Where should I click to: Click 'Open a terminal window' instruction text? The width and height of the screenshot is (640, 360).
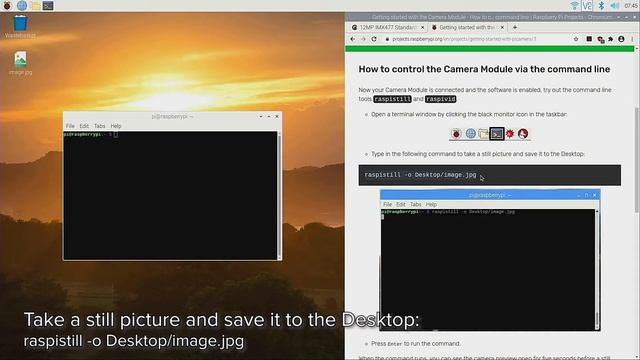point(469,114)
